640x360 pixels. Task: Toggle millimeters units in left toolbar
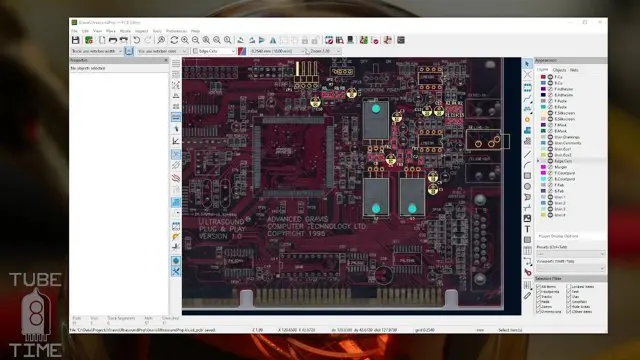tap(176, 117)
